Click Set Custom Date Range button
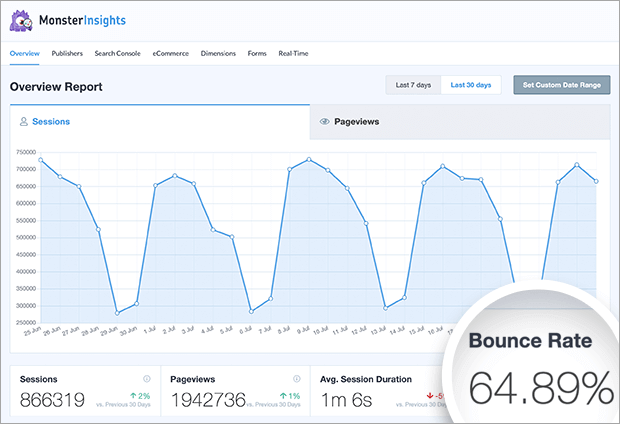620x424 pixels. coord(561,85)
